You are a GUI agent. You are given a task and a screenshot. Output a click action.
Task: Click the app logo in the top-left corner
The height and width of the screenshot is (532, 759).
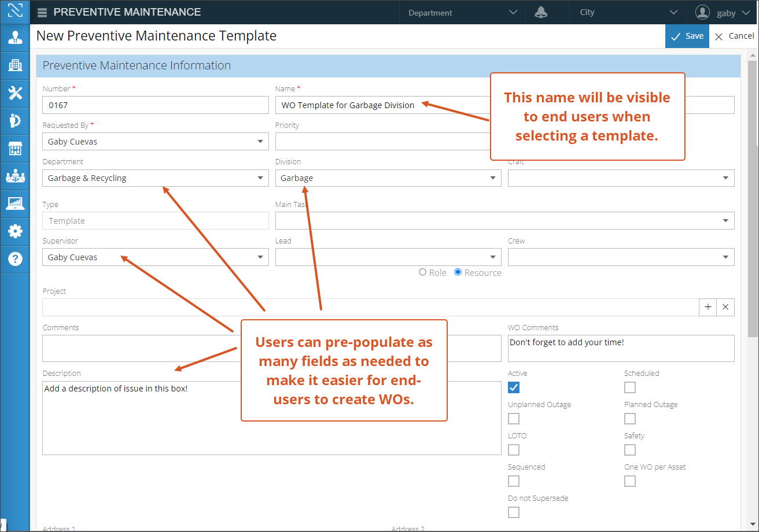15,12
